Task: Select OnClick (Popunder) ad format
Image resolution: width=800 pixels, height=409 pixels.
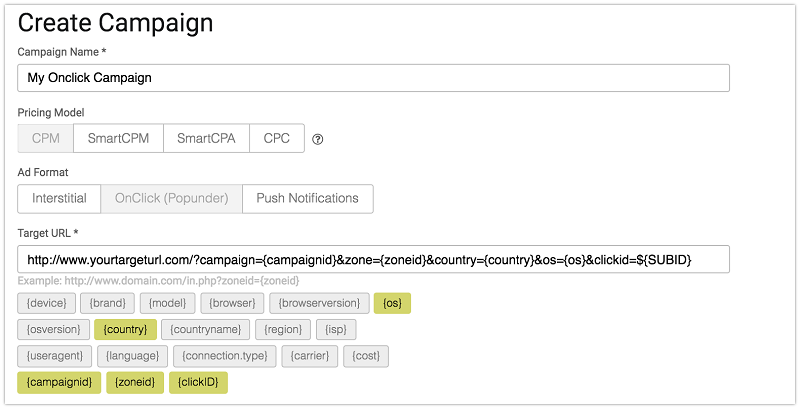Action: point(171,198)
